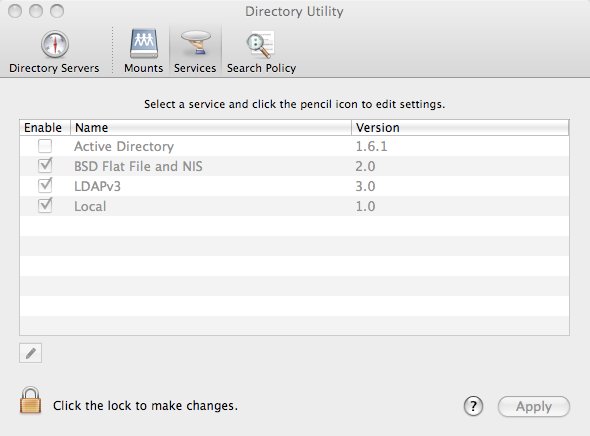Click version 3.0 cell
The height and width of the screenshot is (436, 590).
click(x=365, y=186)
